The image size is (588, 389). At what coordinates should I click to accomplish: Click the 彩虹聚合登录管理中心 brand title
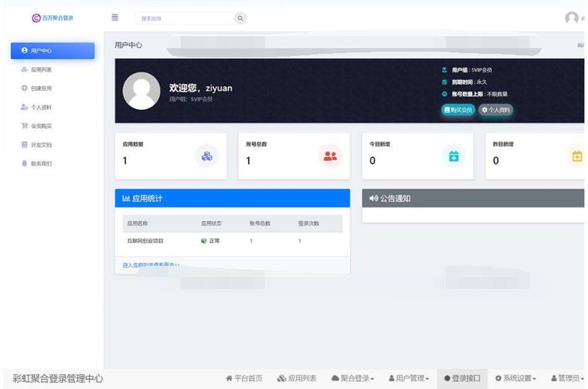click(x=58, y=378)
